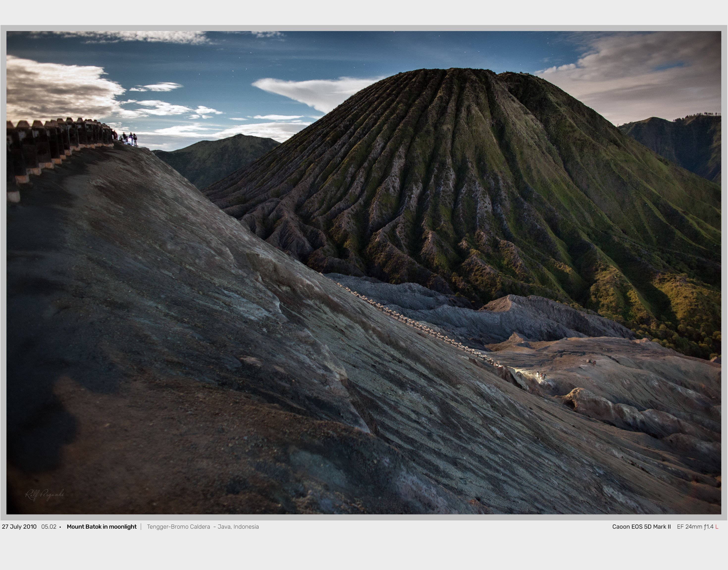Click the Mount Batok landscape photo
728x570 pixels.
[364, 273]
